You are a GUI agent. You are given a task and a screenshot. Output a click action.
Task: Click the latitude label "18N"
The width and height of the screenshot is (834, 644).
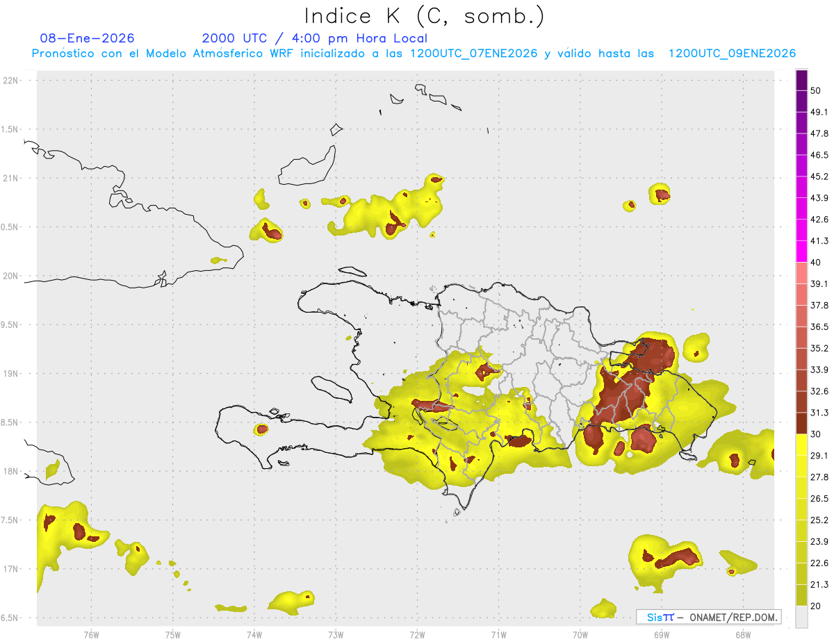(x=12, y=471)
